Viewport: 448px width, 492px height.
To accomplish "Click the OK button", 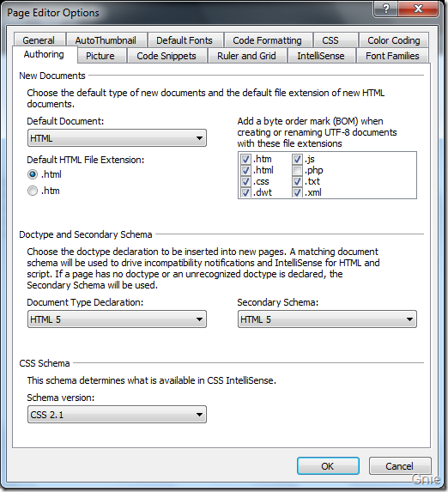I will point(328,466).
